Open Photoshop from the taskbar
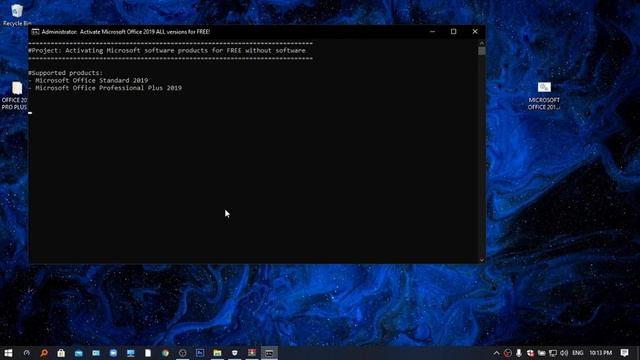The image size is (640, 360). click(x=200, y=353)
